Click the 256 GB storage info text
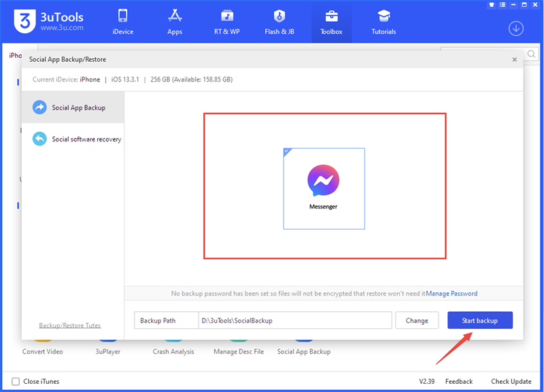Viewport: 544px width, 392px height. pyautogui.click(x=192, y=79)
